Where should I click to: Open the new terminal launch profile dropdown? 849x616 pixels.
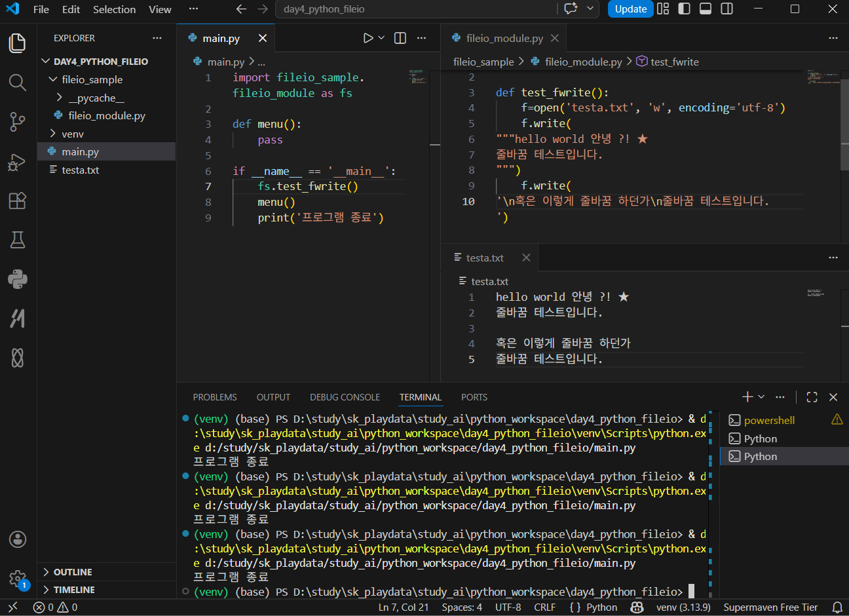click(x=761, y=397)
